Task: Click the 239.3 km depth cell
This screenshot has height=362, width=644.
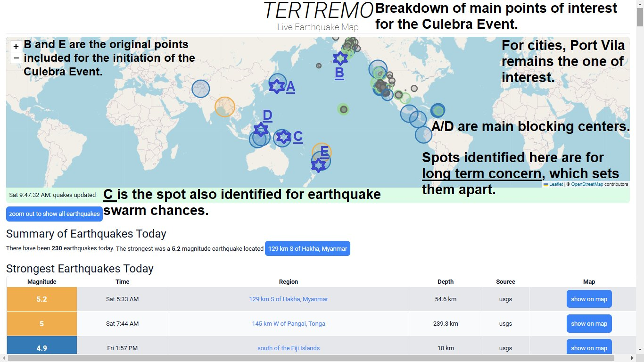Action: coord(446,324)
